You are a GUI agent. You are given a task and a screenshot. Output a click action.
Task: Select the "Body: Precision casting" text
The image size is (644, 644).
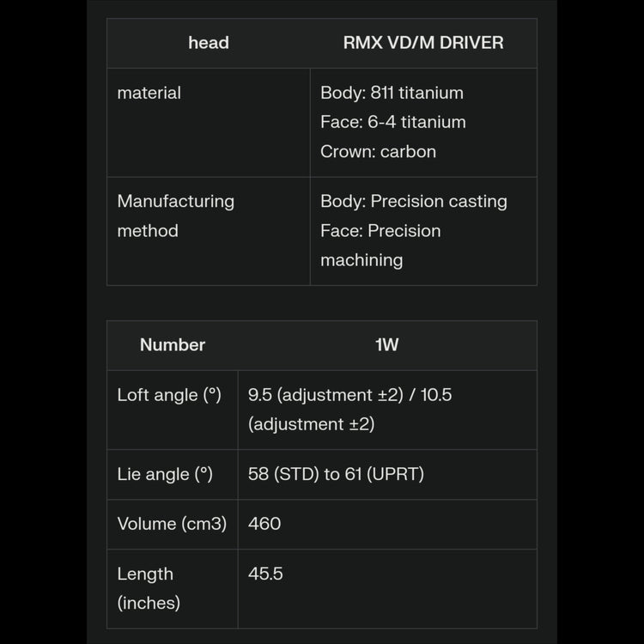point(414,201)
